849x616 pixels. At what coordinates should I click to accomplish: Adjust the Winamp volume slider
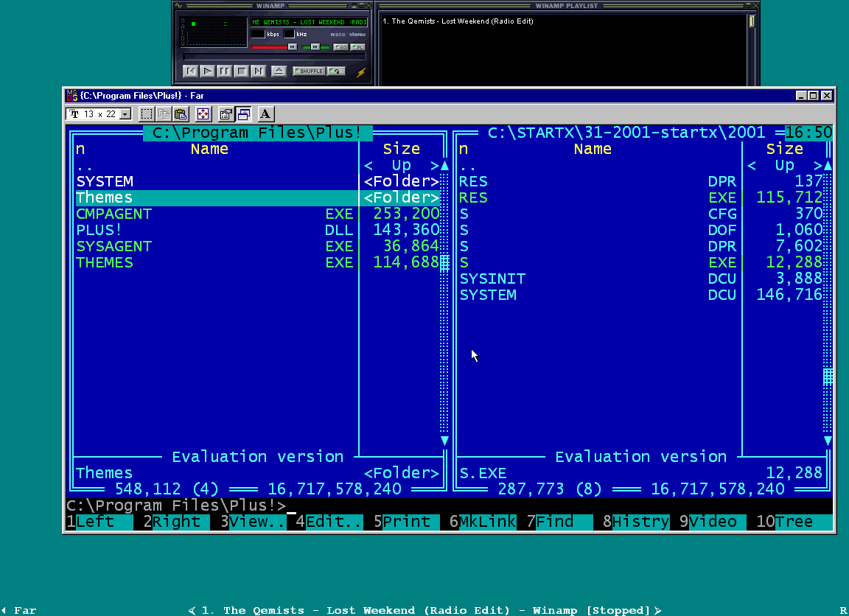tap(292, 46)
